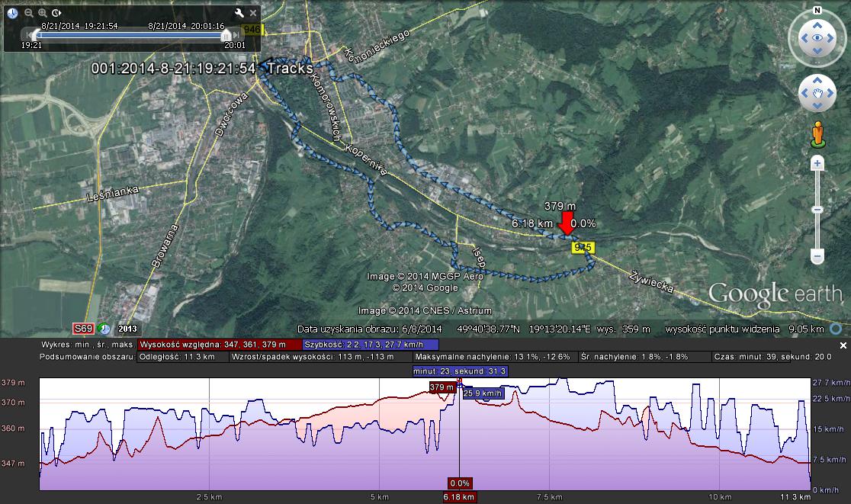851x504 pixels.
Task: Play the time animation
Action: pos(57,13)
